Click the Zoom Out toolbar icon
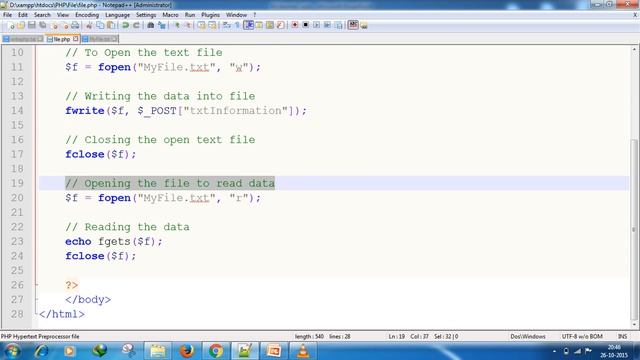 pos(188,25)
